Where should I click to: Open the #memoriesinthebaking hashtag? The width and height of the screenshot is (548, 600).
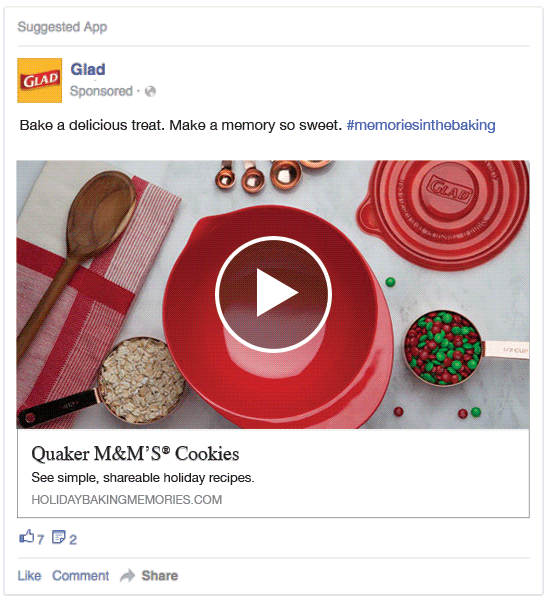click(421, 125)
